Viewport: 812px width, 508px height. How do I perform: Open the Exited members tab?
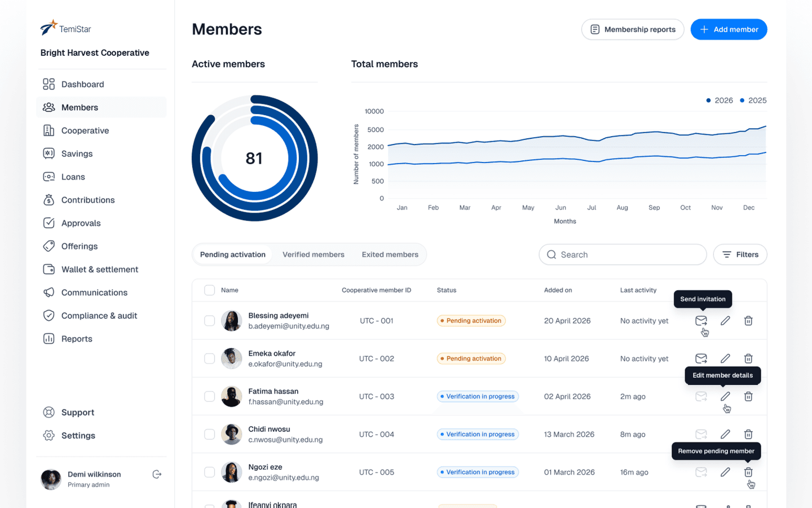(x=390, y=255)
